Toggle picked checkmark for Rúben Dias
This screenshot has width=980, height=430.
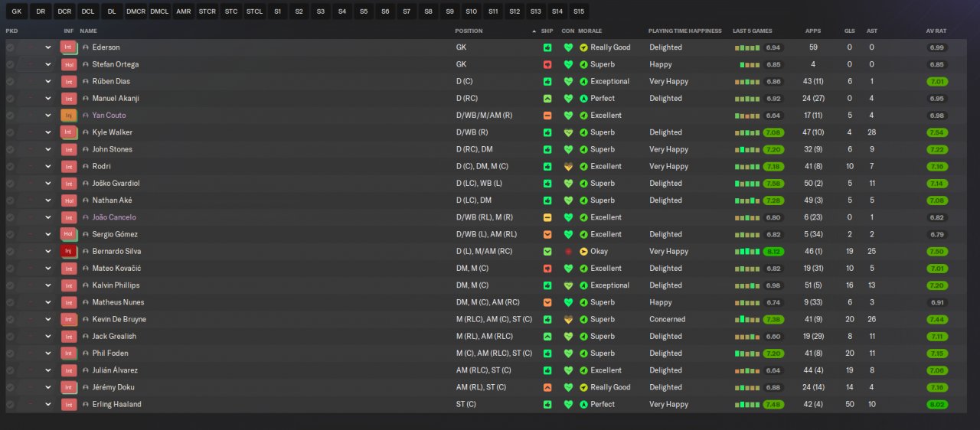point(10,81)
